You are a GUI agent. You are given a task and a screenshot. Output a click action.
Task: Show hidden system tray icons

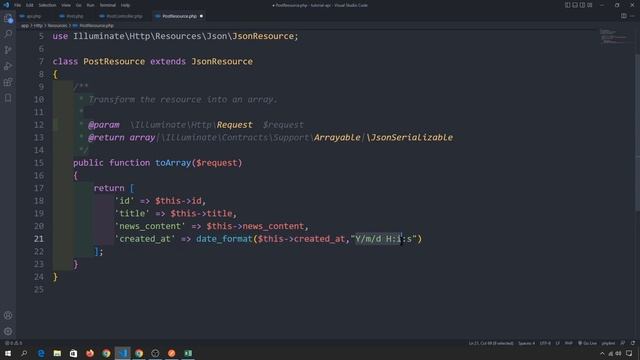pyautogui.click(x=602, y=353)
